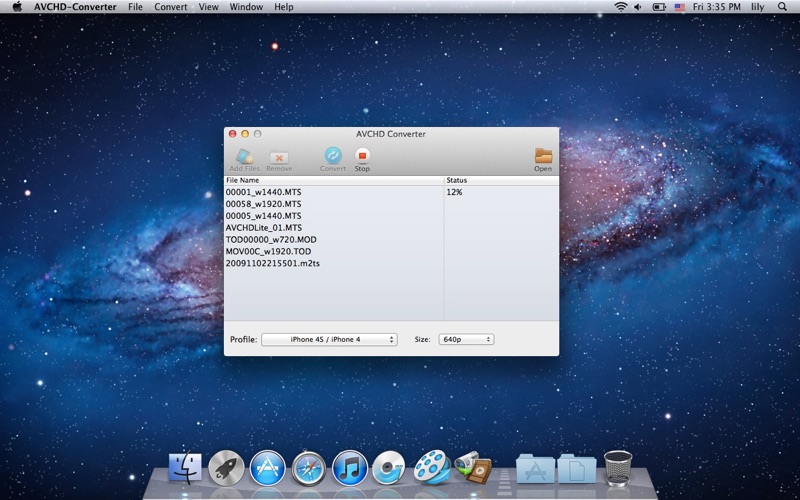Screen dimensions: 800x500
Task: Open the File menu
Action: coord(135,7)
